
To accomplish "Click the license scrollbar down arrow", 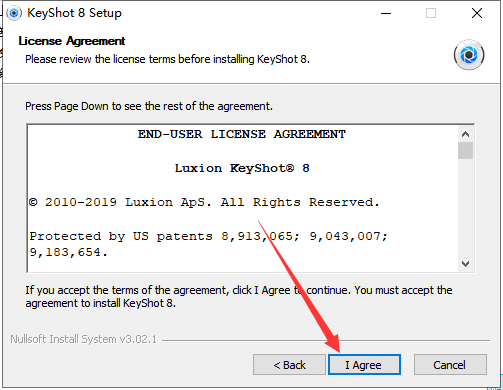I will pos(465,264).
